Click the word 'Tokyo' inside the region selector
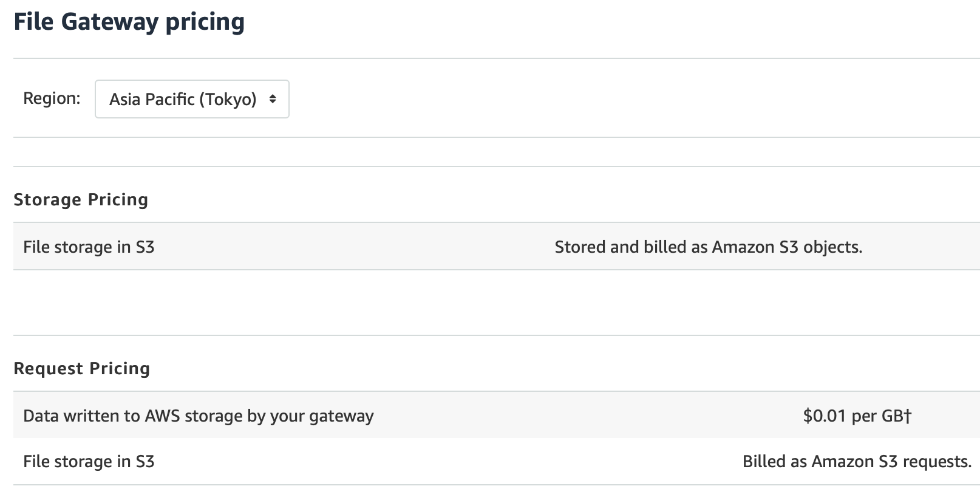This screenshot has height=486, width=980. [228, 100]
